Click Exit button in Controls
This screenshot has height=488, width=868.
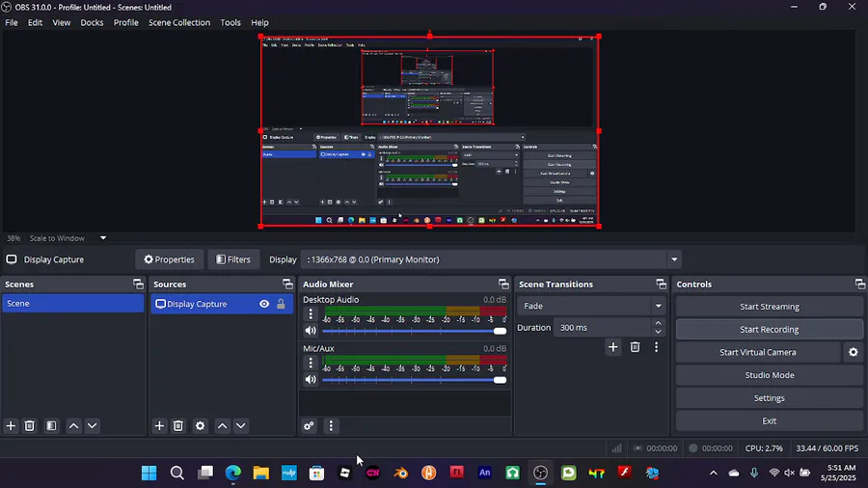769,420
